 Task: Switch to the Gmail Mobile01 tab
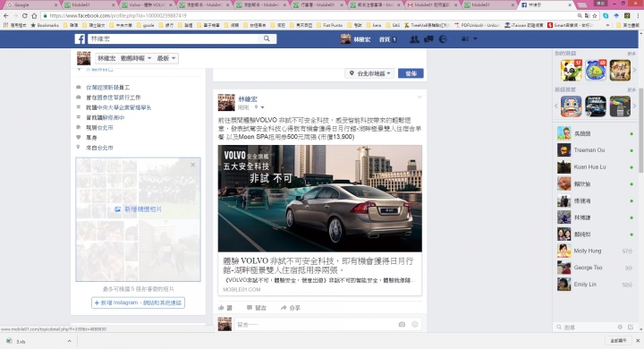coord(433,5)
